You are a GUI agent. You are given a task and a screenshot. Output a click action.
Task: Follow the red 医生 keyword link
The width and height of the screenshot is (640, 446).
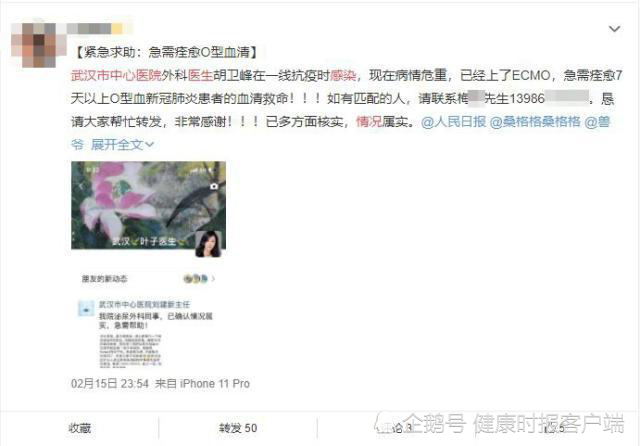point(200,75)
